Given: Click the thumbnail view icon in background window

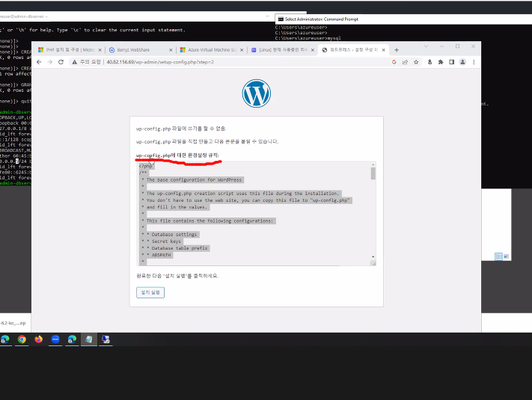Looking at the screenshot, I should click(506, 256).
